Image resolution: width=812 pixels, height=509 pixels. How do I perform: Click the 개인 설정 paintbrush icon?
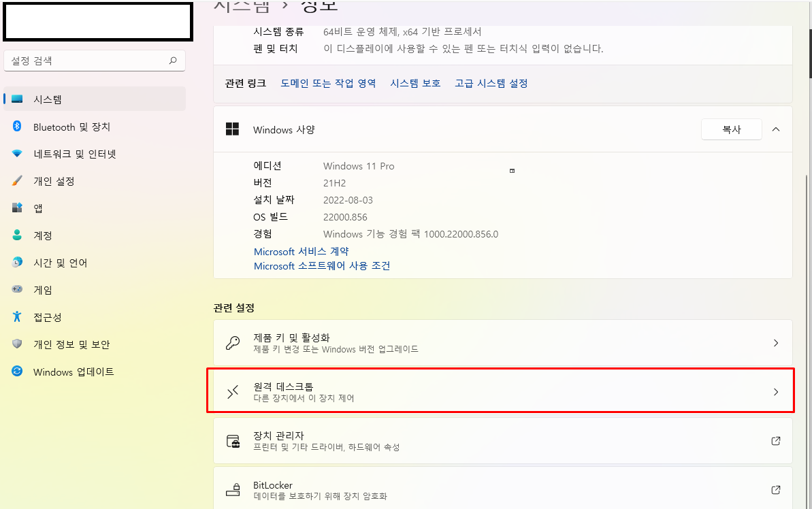pos(17,181)
